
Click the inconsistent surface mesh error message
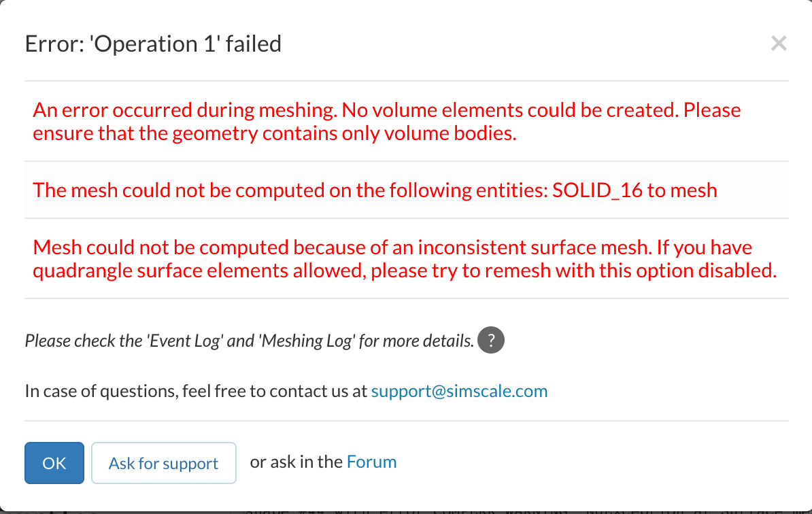[404, 258]
